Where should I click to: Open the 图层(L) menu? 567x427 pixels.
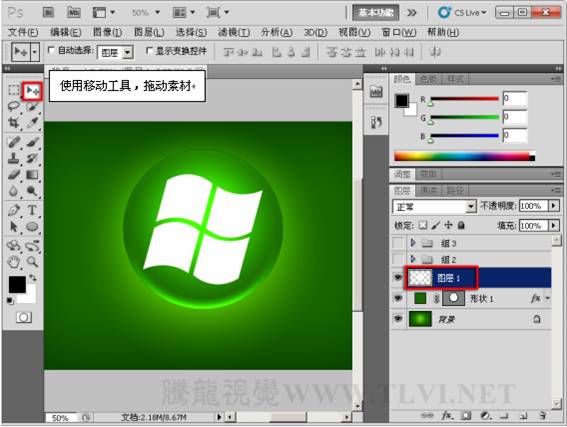coord(149,33)
